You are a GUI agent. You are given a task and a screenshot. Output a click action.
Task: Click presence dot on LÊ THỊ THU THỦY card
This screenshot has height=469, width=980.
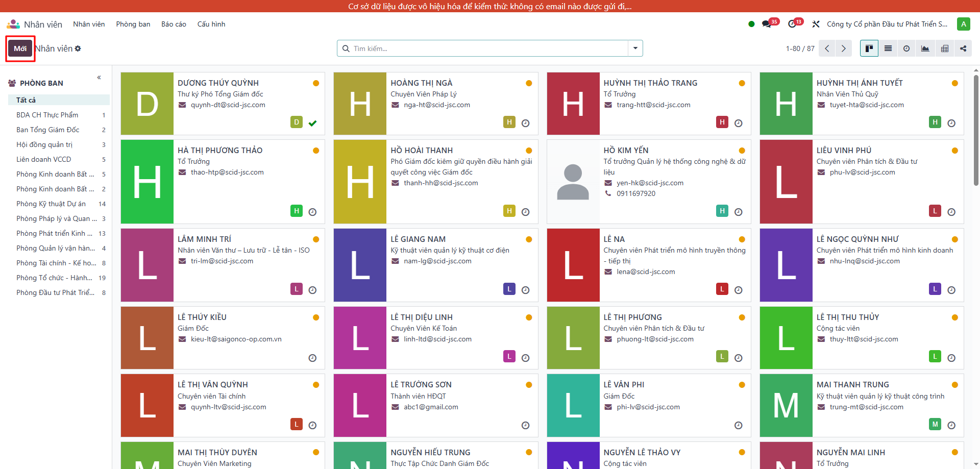pyautogui.click(x=954, y=317)
